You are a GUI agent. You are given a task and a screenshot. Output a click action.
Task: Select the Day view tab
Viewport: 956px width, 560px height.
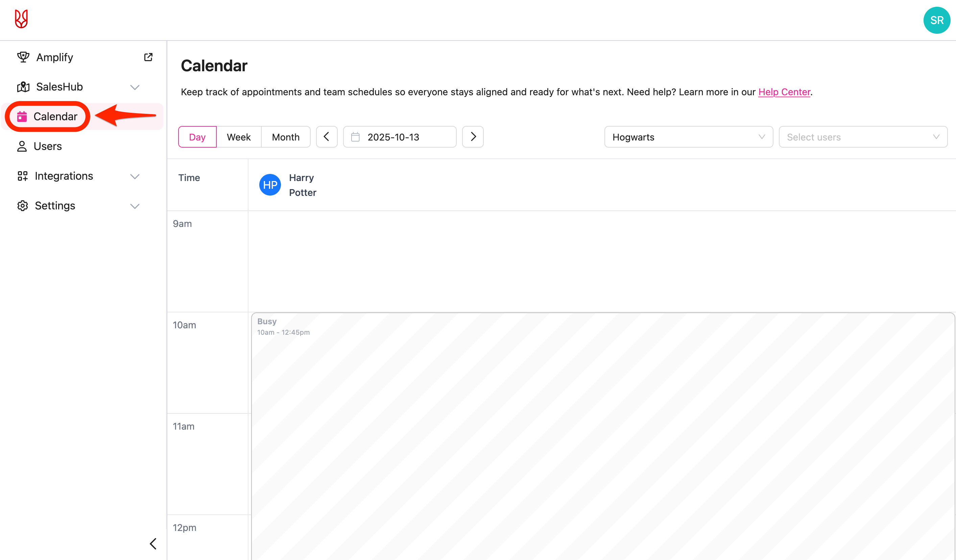pyautogui.click(x=197, y=137)
